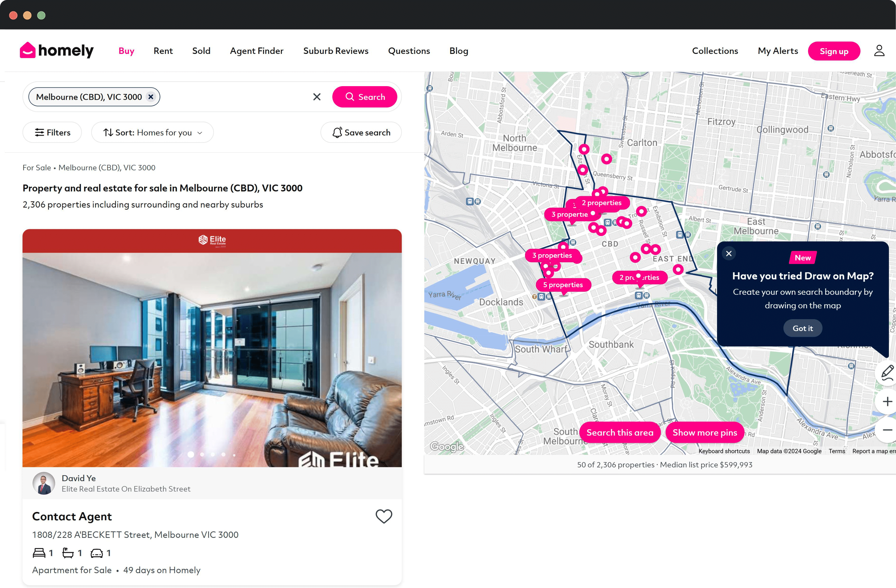Go to Suburb Reviews menu item
Image resolution: width=896 pixels, height=588 pixels.
point(335,51)
